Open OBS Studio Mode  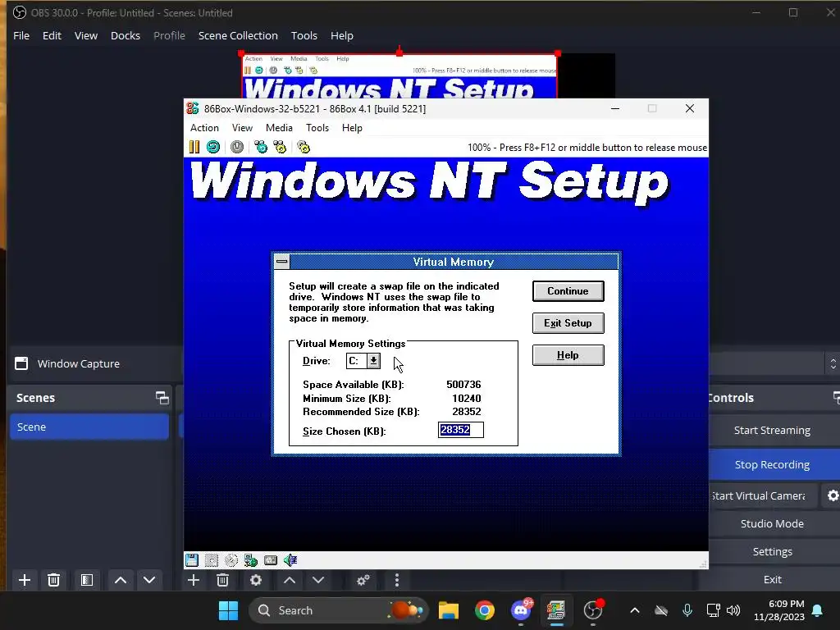(772, 523)
